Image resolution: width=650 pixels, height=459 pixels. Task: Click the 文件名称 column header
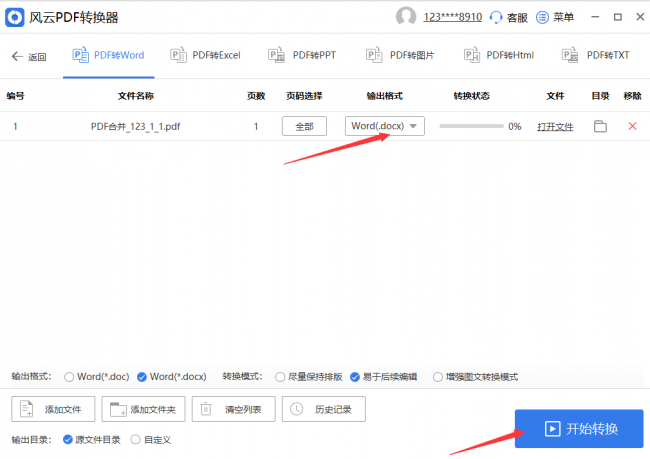(136, 96)
